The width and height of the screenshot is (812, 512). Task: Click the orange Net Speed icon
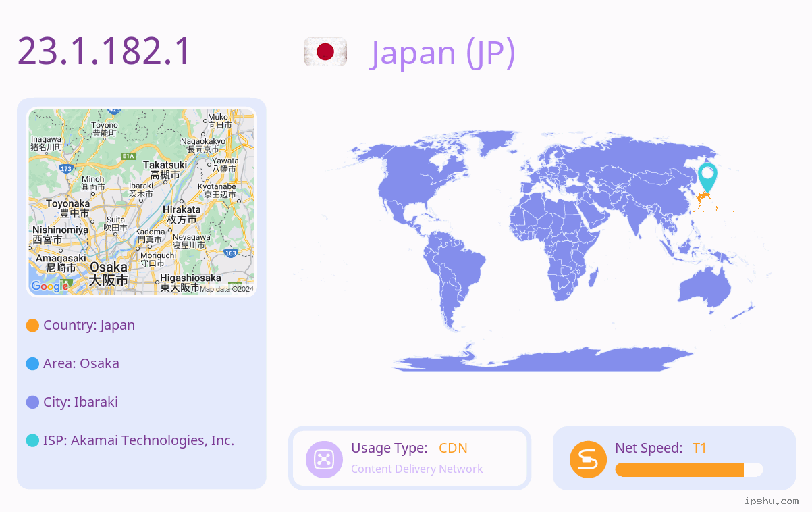[588, 459]
